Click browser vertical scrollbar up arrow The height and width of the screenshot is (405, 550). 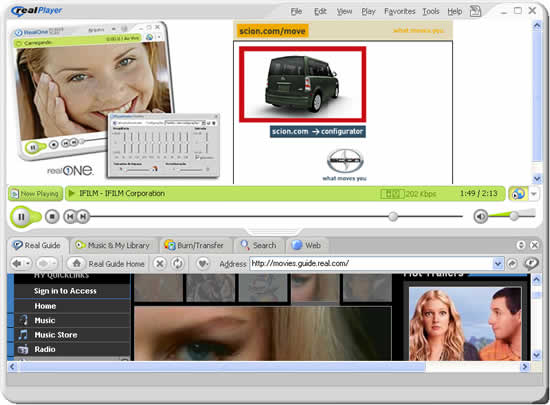point(536,279)
